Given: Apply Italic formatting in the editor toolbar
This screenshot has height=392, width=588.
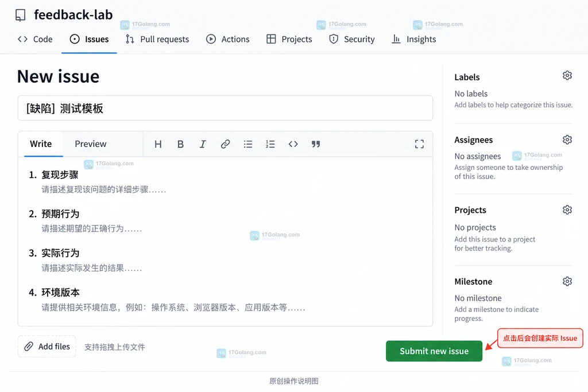Looking at the screenshot, I should 203,144.
